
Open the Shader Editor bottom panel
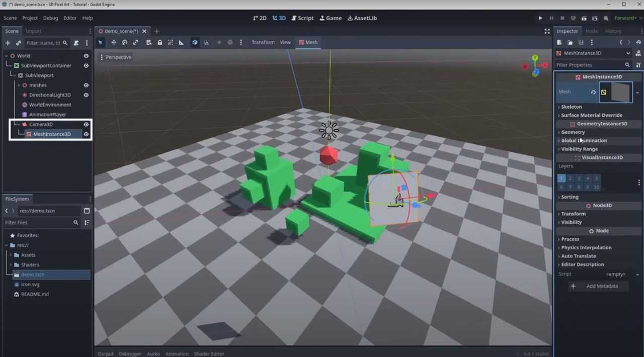tap(209, 353)
